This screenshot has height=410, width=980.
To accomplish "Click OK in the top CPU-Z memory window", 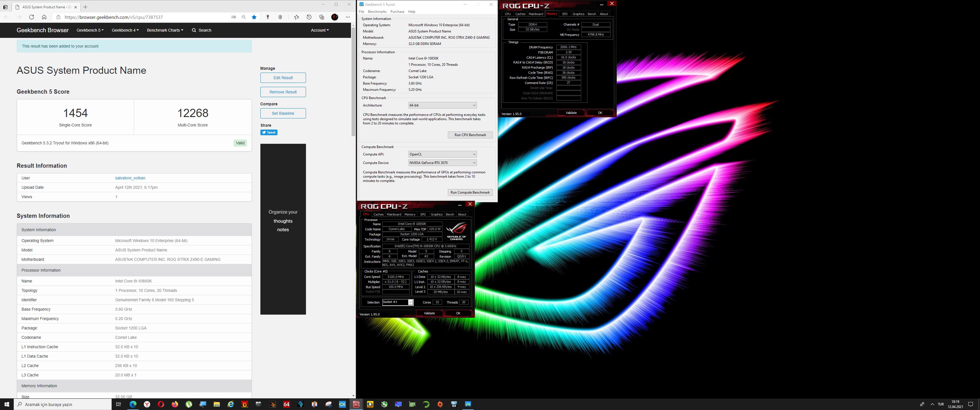I will click(x=600, y=113).
